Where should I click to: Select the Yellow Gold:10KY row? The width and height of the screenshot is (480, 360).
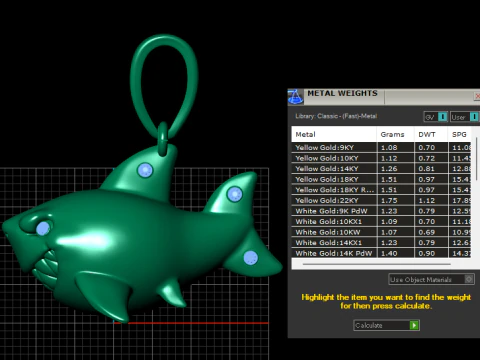(381, 158)
